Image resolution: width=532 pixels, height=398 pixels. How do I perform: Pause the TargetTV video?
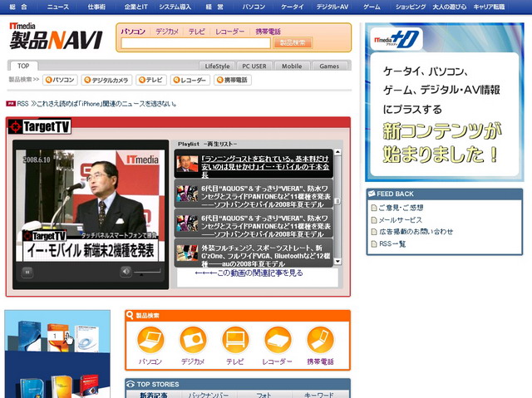tap(27, 272)
